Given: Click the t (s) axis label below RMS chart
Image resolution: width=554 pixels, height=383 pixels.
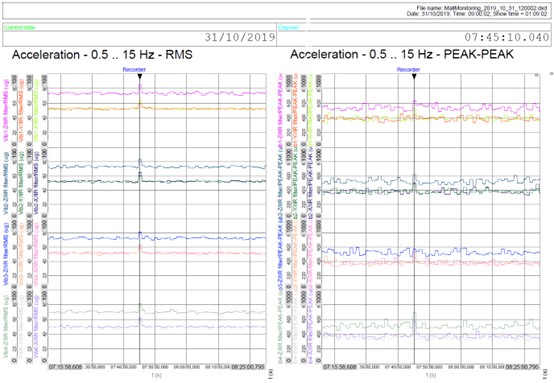Looking at the screenshot, I should click(x=157, y=375).
